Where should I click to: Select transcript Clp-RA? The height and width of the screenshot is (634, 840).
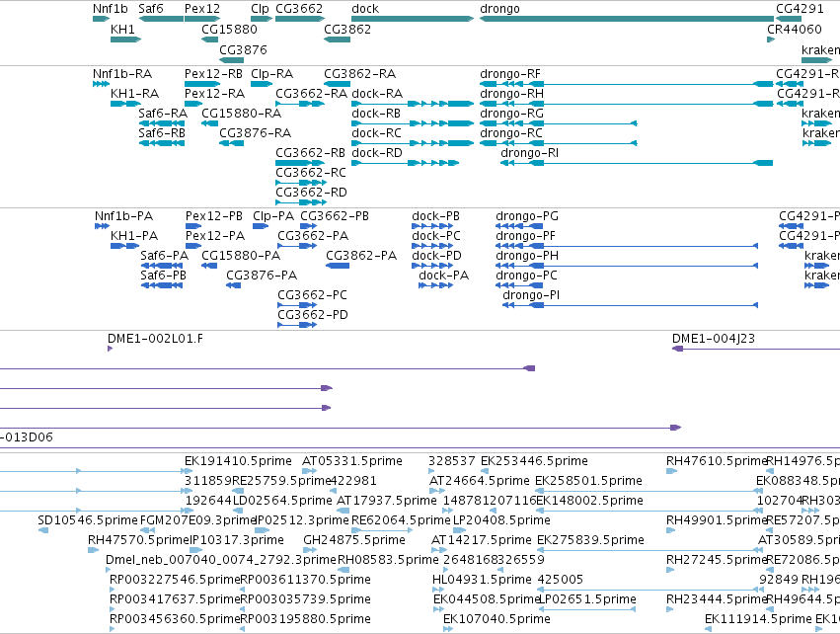click(262, 84)
